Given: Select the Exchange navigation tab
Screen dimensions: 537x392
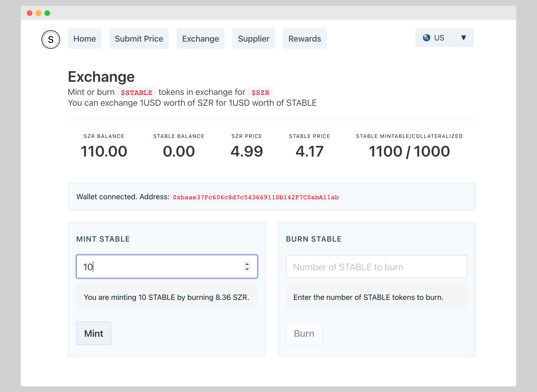Looking at the screenshot, I should tap(200, 39).
